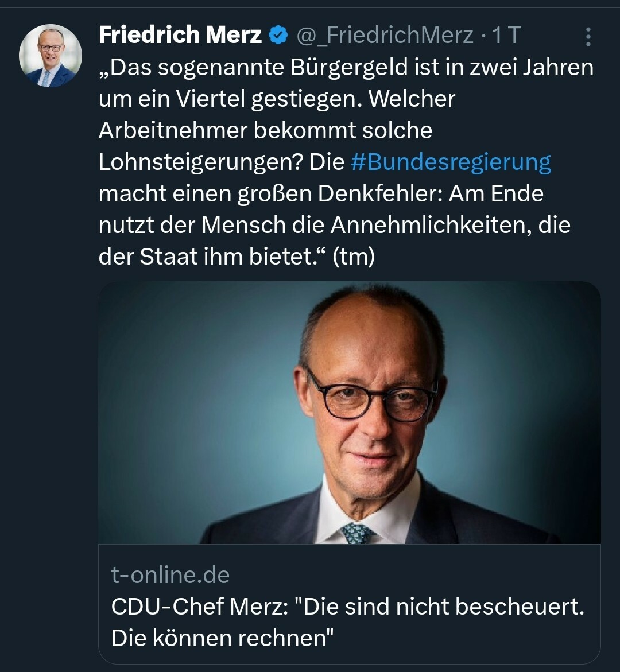This screenshot has height=672, width=620.
Task: Open the link card portrait photo
Action: (x=350, y=413)
